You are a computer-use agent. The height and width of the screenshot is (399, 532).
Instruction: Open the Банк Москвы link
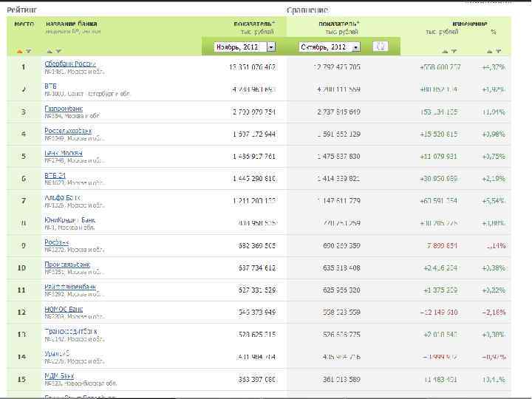point(64,153)
